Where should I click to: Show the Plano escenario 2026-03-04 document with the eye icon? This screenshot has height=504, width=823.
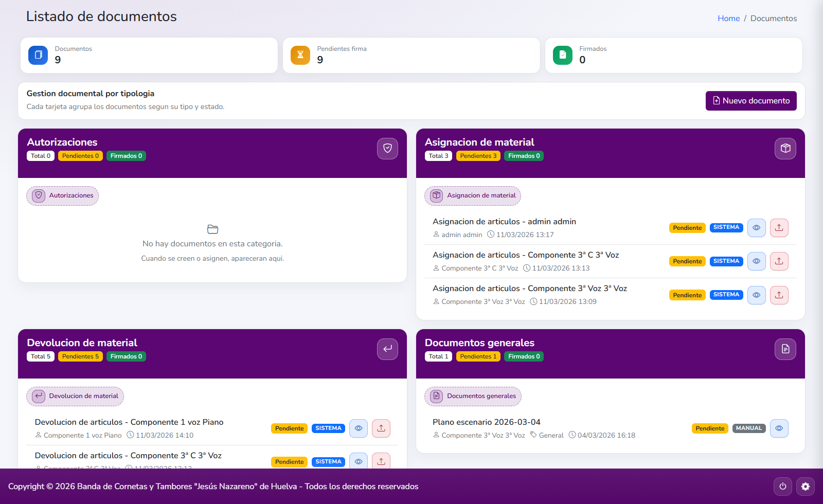click(779, 428)
